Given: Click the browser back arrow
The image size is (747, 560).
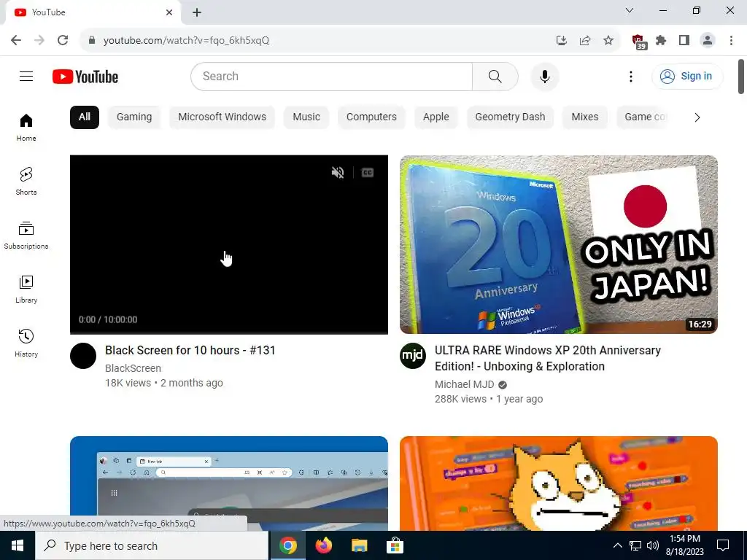Looking at the screenshot, I should coord(16,41).
